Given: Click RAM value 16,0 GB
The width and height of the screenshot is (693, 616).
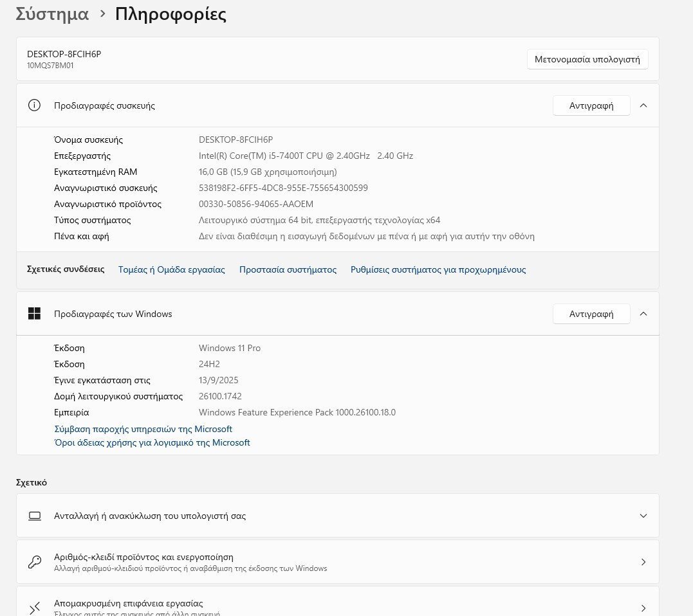Looking at the screenshot, I should (268, 172).
